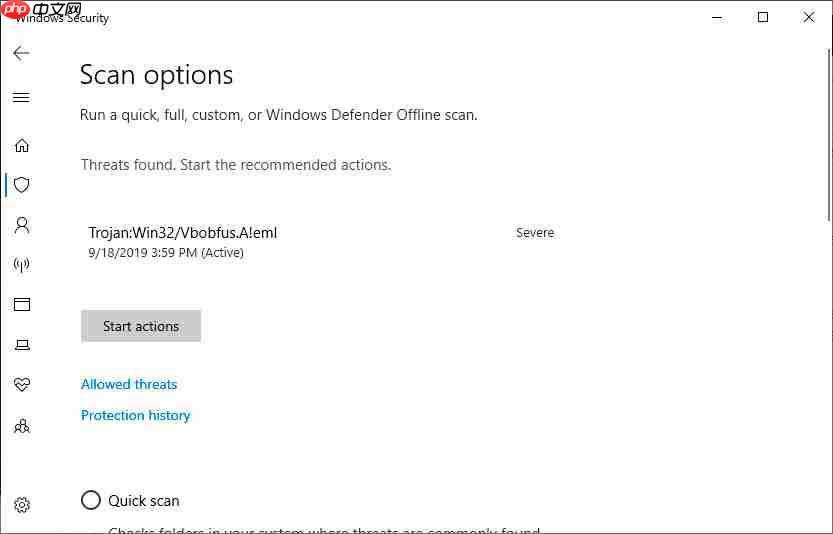Click the Threats found status message
833x534 pixels.
236,165
